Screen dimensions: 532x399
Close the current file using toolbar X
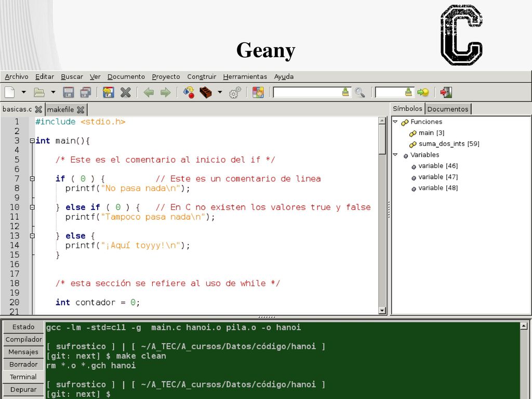pyautogui.click(x=126, y=92)
